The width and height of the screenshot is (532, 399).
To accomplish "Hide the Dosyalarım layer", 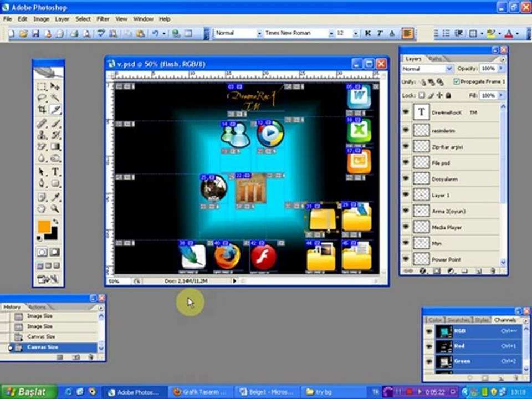I will [406, 179].
